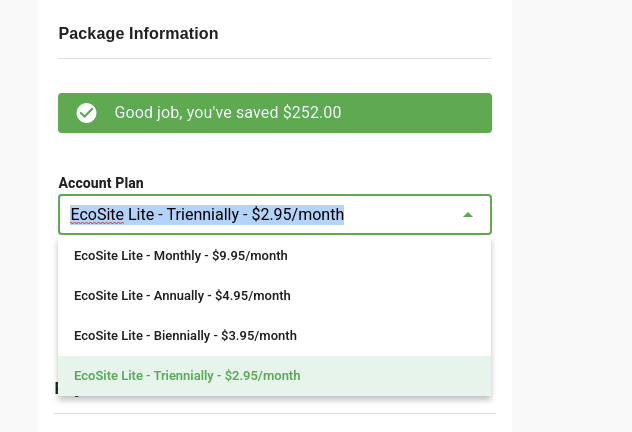Click the $252.00 savings amount in banner

click(x=312, y=112)
